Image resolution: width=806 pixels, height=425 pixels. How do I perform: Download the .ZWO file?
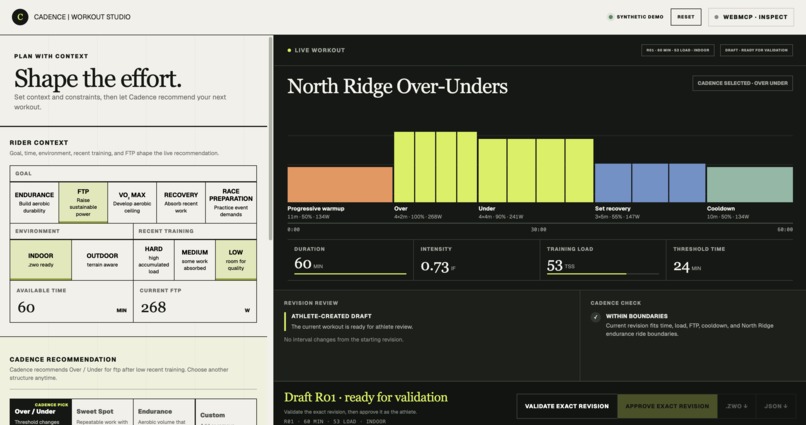point(735,406)
